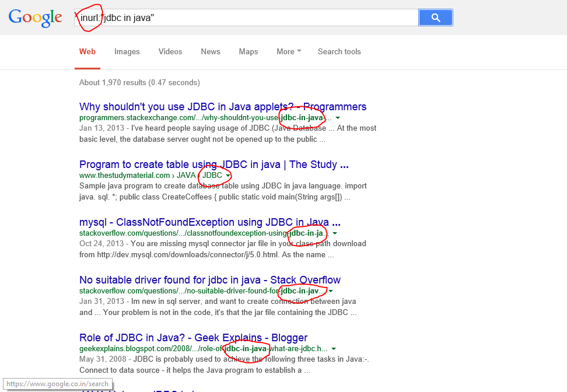Open 'Program to create table using JDBC' result
The width and height of the screenshot is (567, 392).
point(214,164)
